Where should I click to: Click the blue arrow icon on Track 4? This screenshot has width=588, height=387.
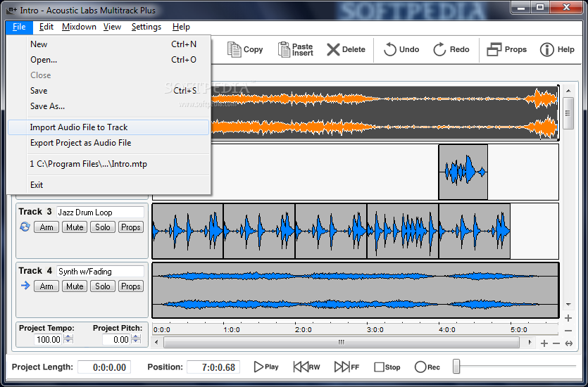pos(25,286)
